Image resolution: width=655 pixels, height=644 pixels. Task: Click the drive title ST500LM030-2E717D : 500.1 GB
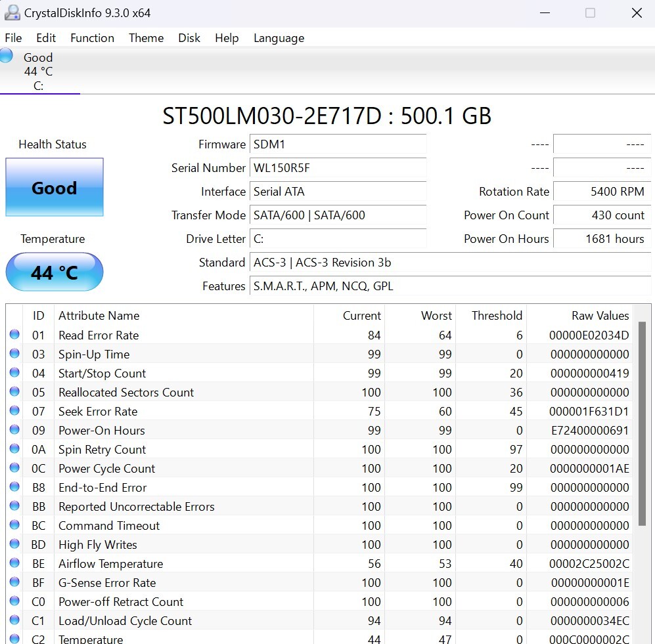(327, 116)
